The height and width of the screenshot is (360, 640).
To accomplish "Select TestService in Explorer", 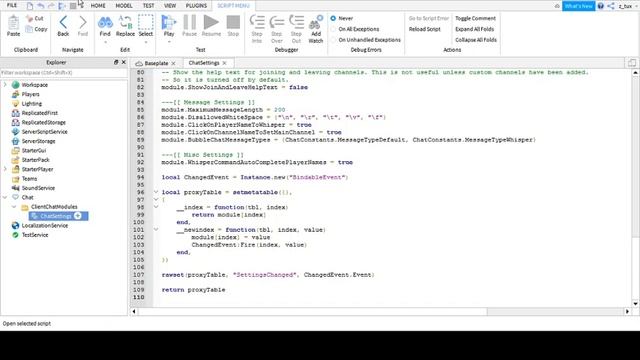I will tap(35, 235).
